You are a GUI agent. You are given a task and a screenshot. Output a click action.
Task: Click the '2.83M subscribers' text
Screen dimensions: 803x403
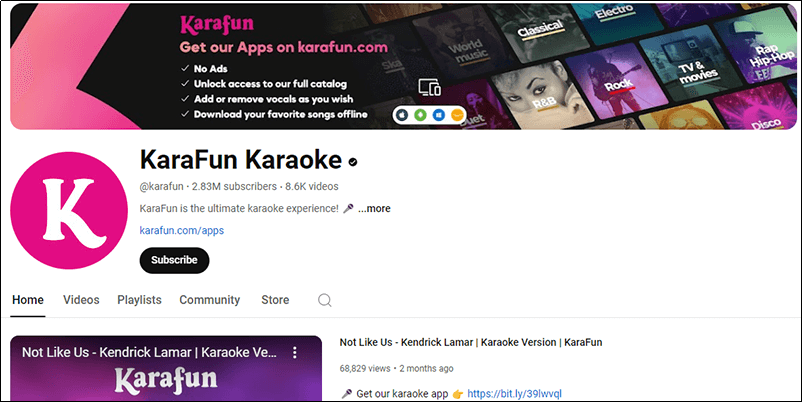tap(234, 186)
